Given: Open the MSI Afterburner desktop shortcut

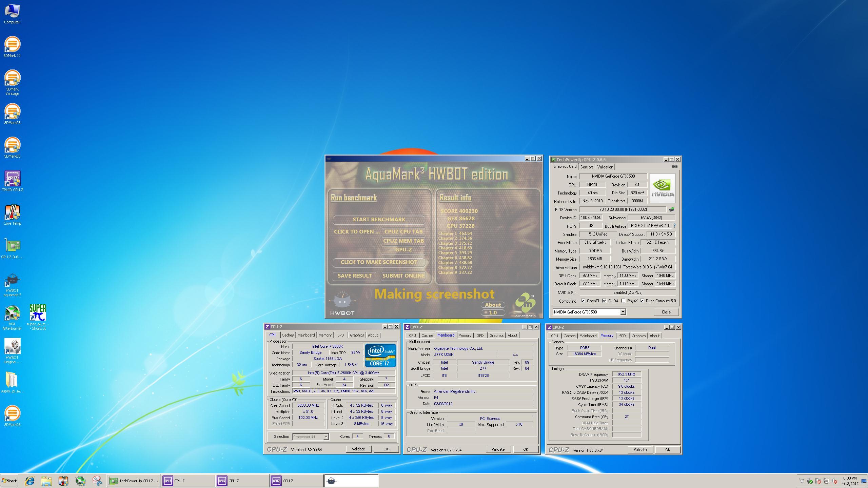Looking at the screenshot, I should [x=12, y=318].
